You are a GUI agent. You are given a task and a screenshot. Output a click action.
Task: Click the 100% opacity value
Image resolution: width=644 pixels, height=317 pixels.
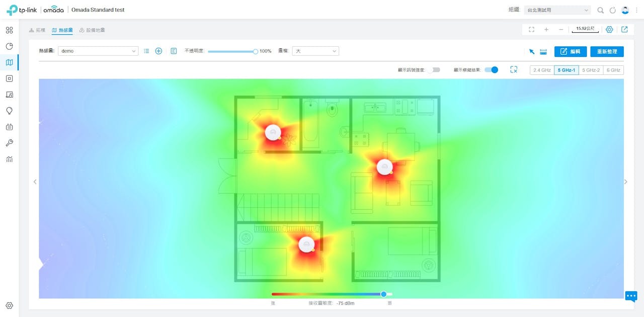click(265, 51)
